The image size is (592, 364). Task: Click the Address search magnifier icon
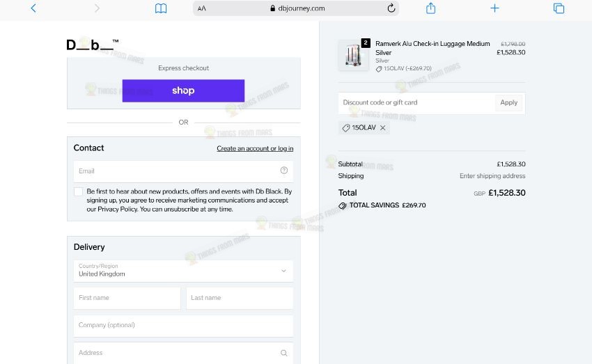click(284, 353)
